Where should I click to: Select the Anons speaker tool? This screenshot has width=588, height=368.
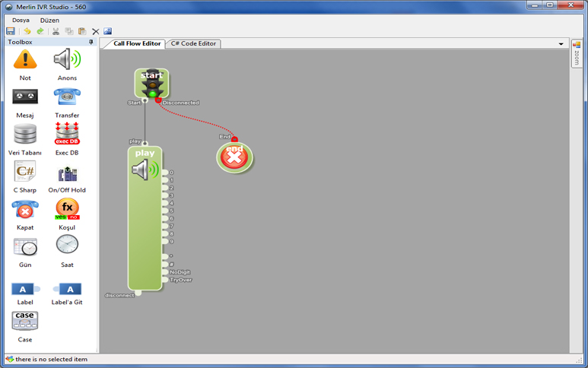click(x=67, y=65)
